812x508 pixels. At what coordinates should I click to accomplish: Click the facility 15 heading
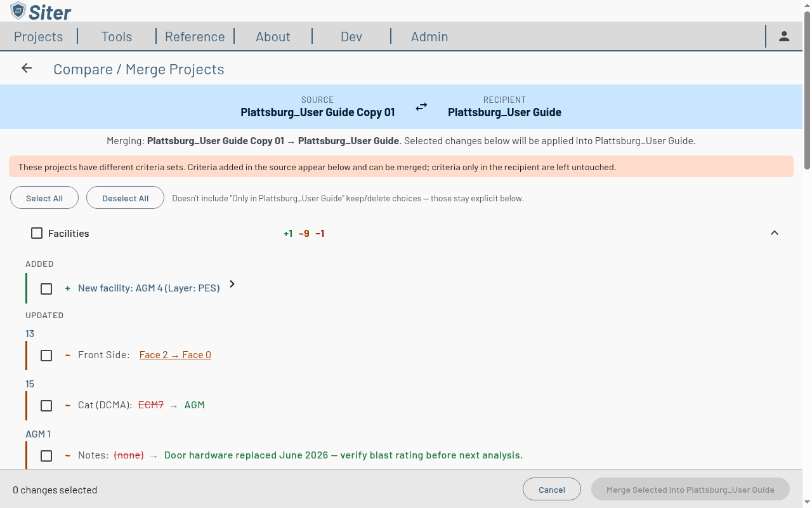(x=30, y=384)
